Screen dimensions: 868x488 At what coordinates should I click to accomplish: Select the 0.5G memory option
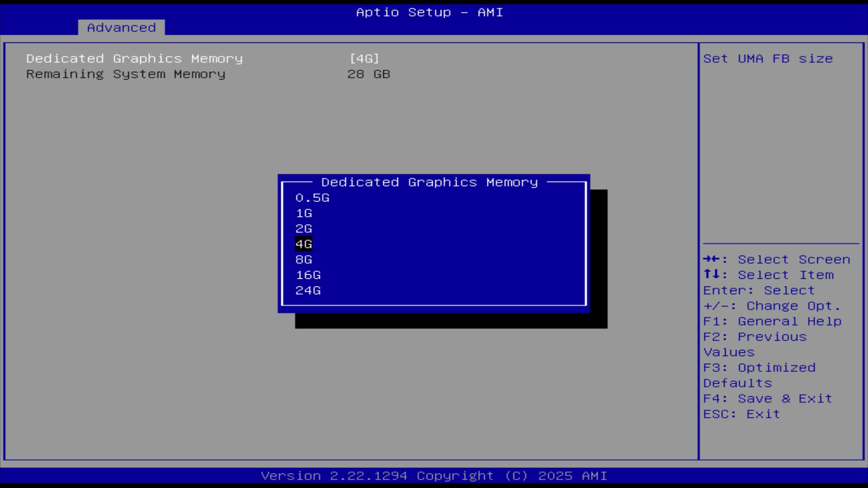312,198
